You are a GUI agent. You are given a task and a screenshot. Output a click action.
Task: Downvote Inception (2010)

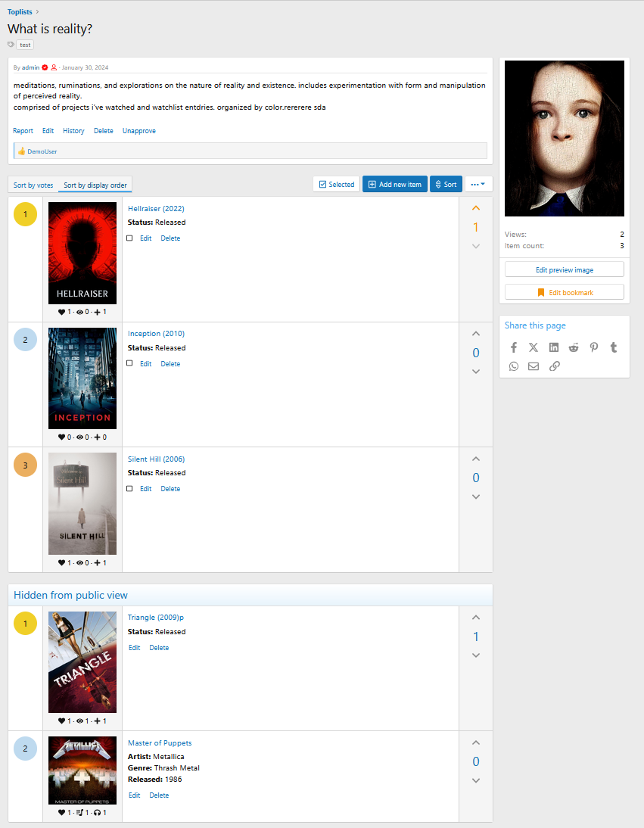475,372
